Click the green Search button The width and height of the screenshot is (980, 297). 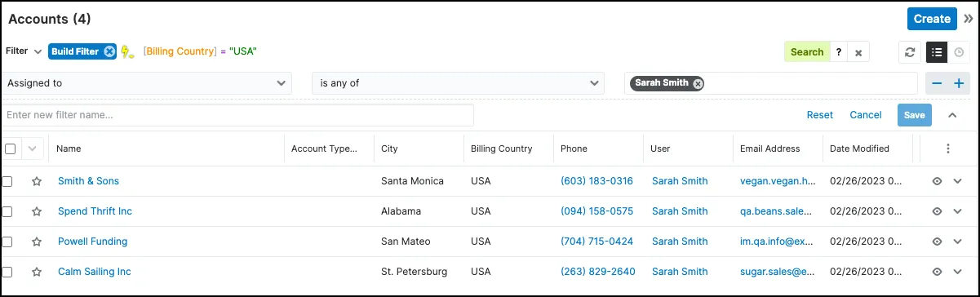click(x=807, y=52)
